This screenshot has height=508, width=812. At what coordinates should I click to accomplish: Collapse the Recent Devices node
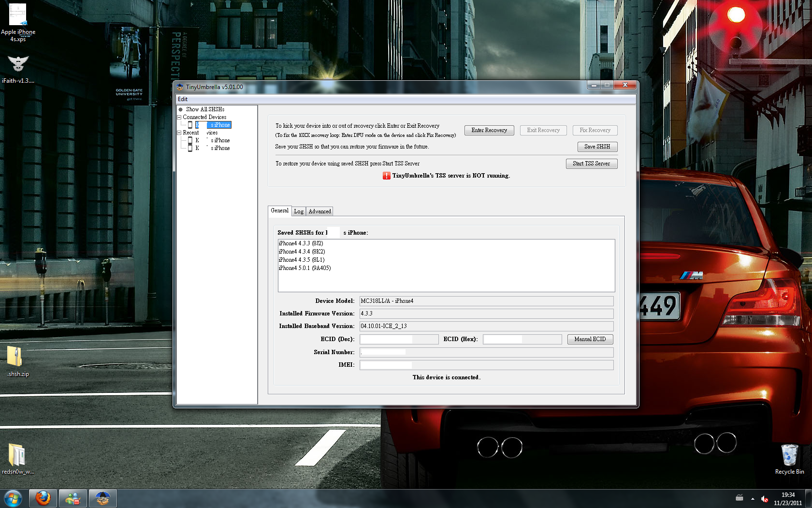pyautogui.click(x=179, y=133)
